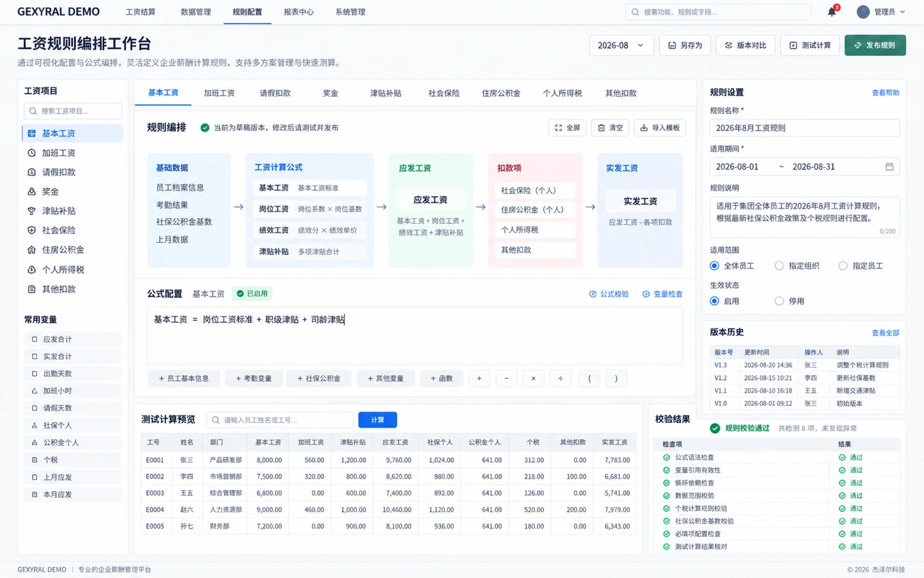Go to the 报表中心 menu
This screenshot has height=578, width=924.
299,12
